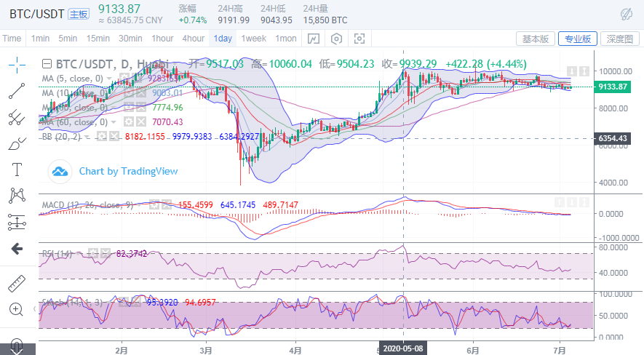644x355 pixels.
Task: Open chart settings hexagon icon
Action: click(x=336, y=39)
